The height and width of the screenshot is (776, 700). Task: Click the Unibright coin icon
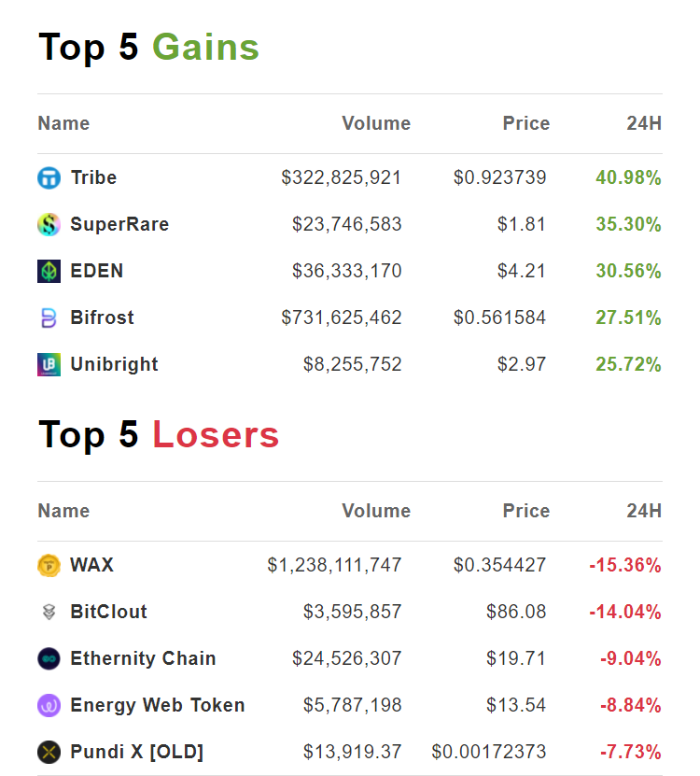[x=49, y=364]
